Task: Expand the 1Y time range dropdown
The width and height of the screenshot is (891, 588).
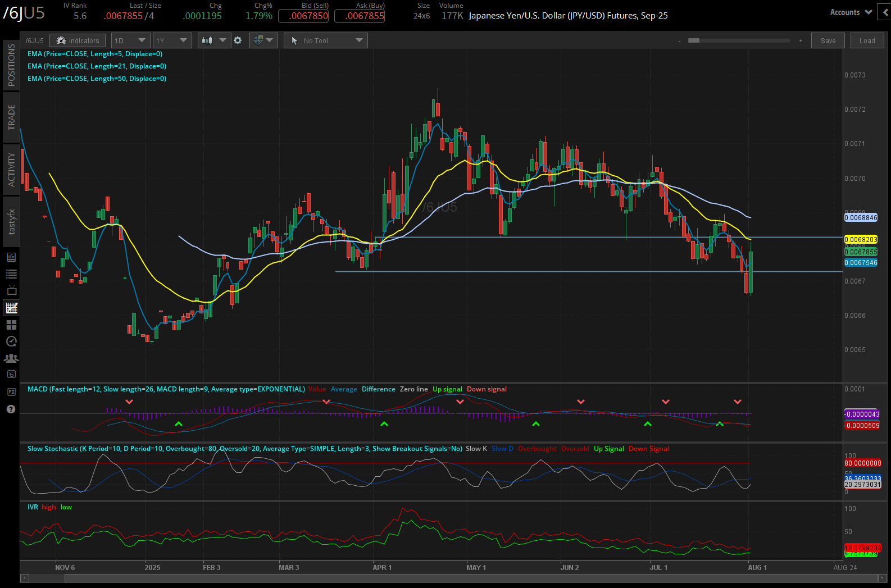Action: (172, 40)
